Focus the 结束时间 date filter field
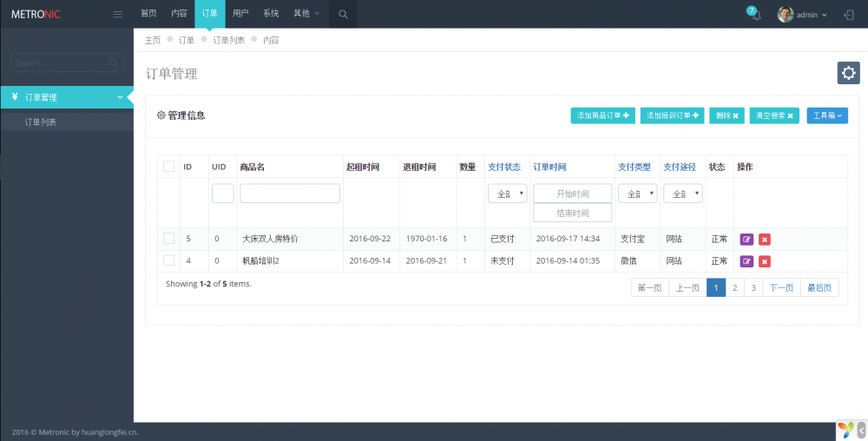 [572, 213]
